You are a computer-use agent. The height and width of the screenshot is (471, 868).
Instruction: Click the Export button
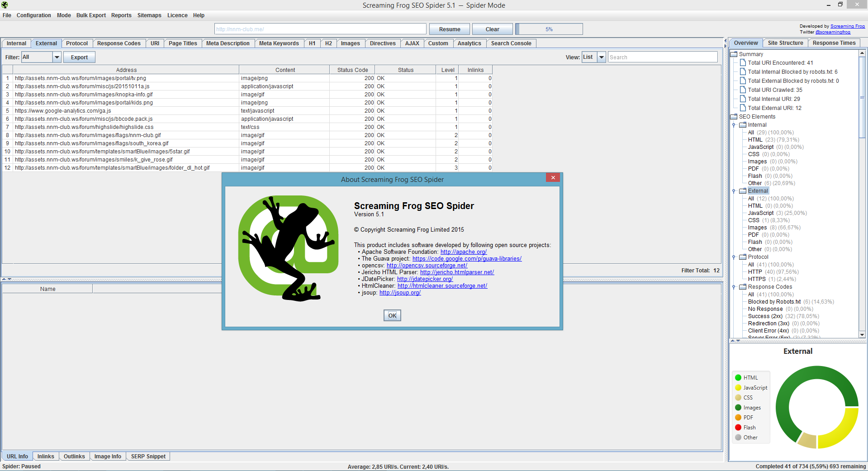pyautogui.click(x=79, y=57)
